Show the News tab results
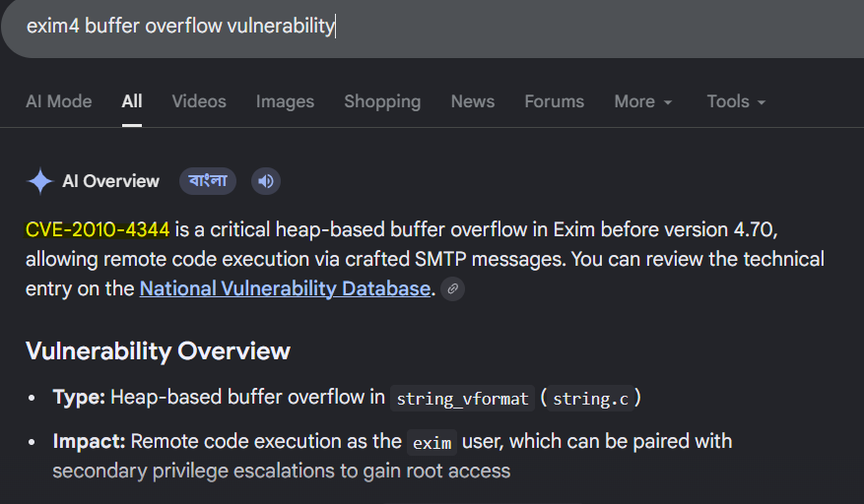 pyautogui.click(x=473, y=102)
